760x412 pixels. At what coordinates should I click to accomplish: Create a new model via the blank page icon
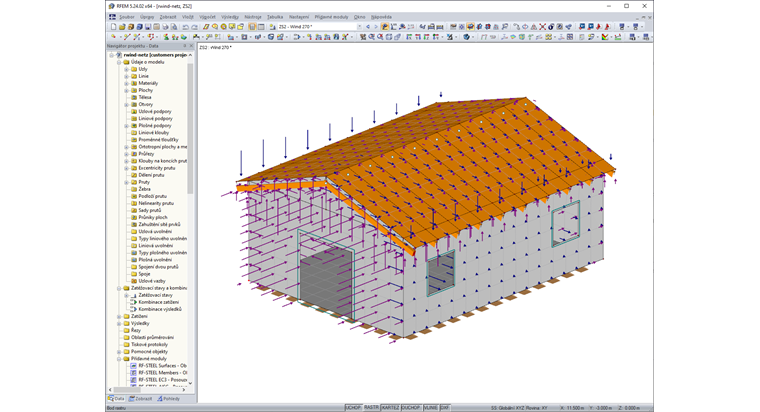tap(113, 27)
